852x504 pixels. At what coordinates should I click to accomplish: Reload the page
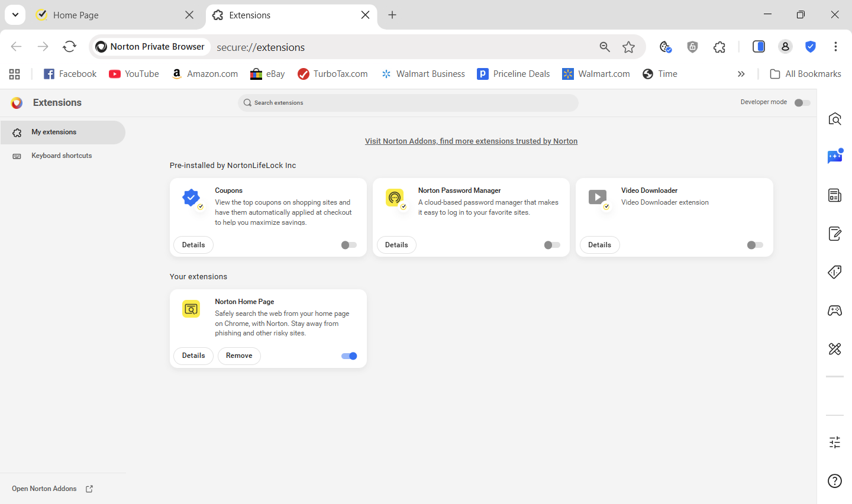[x=69, y=47]
